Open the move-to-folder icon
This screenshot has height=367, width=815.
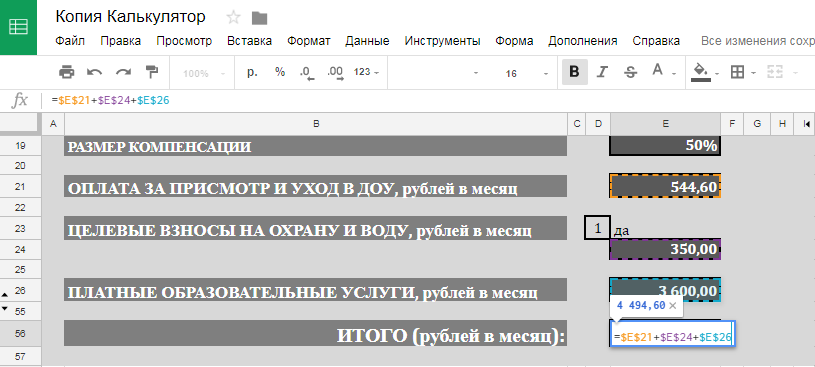pyautogui.click(x=259, y=19)
